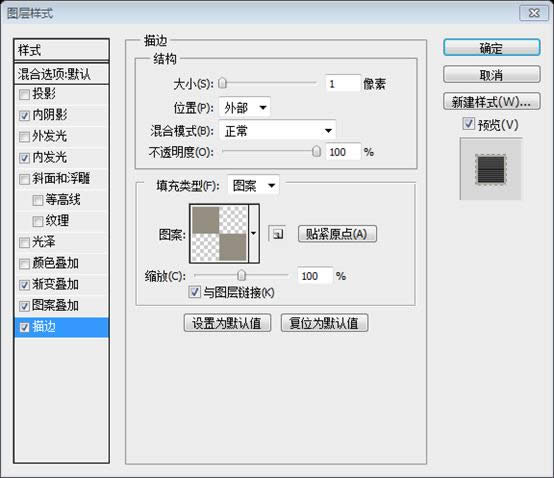Click the create new preset from pattern icon
This screenshot has height=478, width=554.
click(x=277, y=234)
